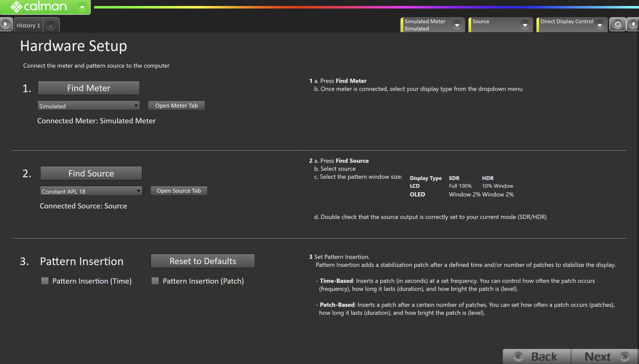Go to the Next page
Screen dimensions: 639x364
pyautogui.click(x=604, y=357)
